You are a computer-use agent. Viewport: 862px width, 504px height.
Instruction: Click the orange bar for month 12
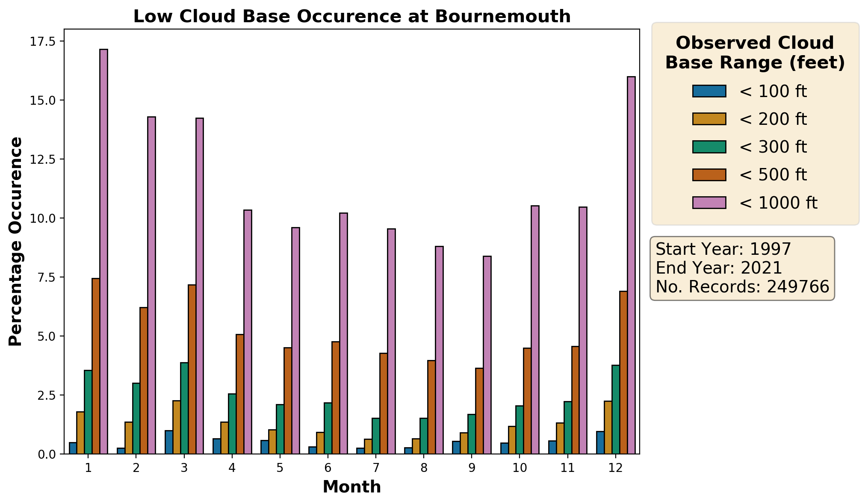[623, 372]
